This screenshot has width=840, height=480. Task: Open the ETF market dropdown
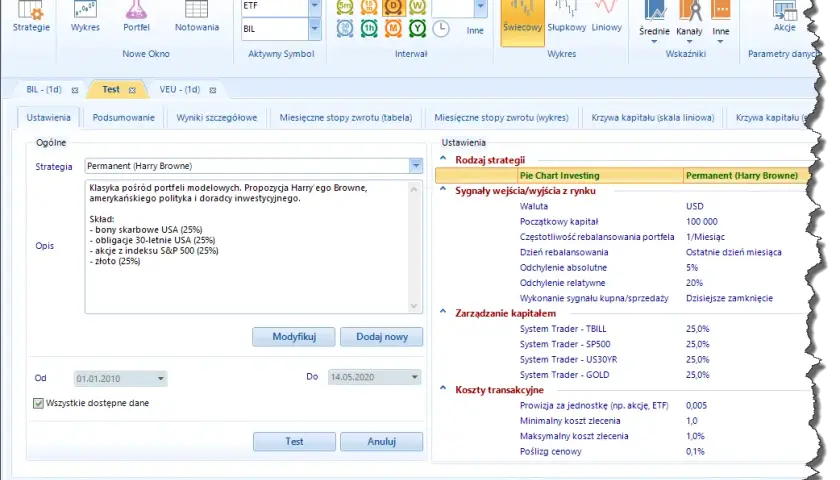click(x=315, y=6)
